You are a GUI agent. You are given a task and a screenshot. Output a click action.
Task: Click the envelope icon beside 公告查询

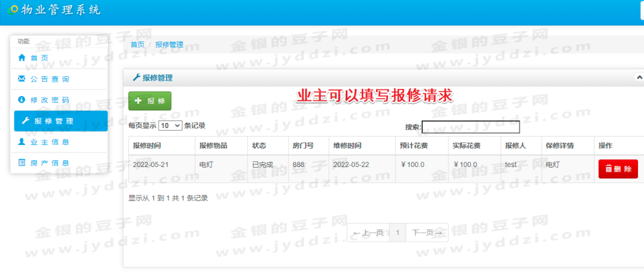[x=22, y=79]
